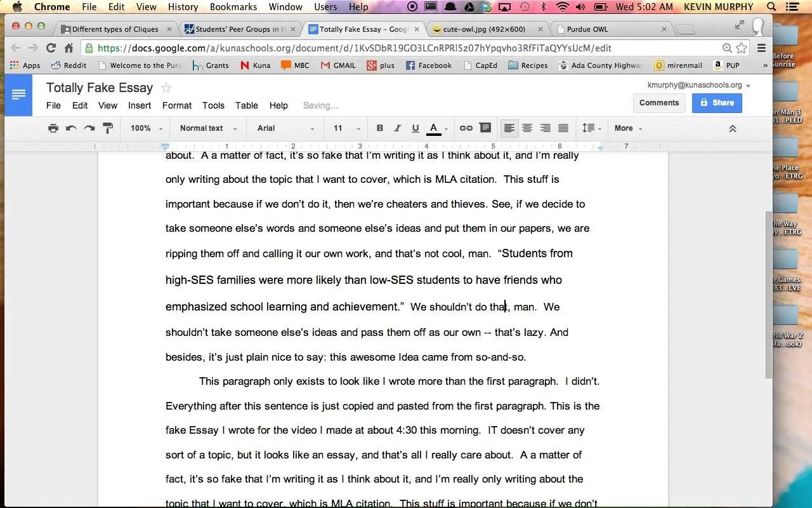Open the Docs home sidebar icon

point(18,95)
